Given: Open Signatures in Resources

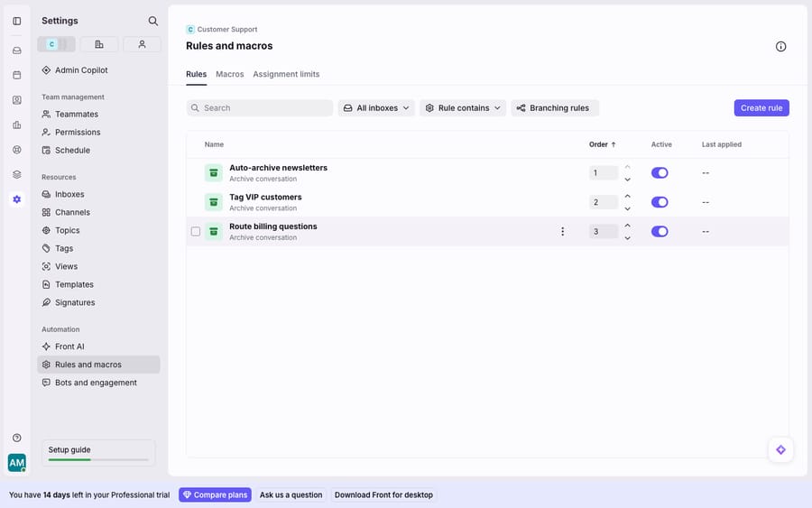Looking at the screenshot, I should (98, 302).
